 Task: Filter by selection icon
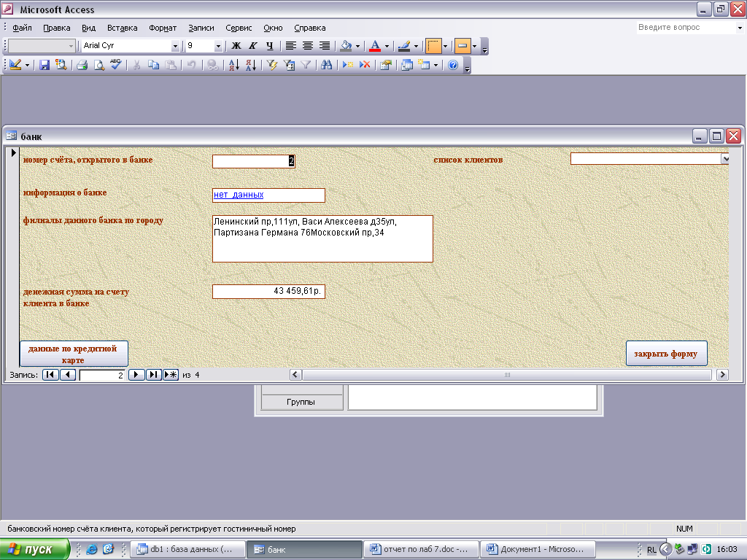272,65
